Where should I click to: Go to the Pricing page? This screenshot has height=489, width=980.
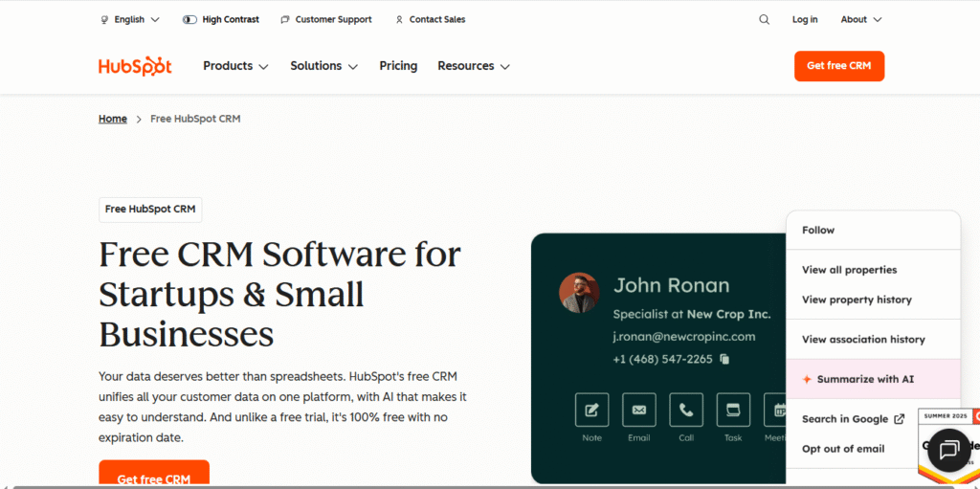tap(398, 66)
